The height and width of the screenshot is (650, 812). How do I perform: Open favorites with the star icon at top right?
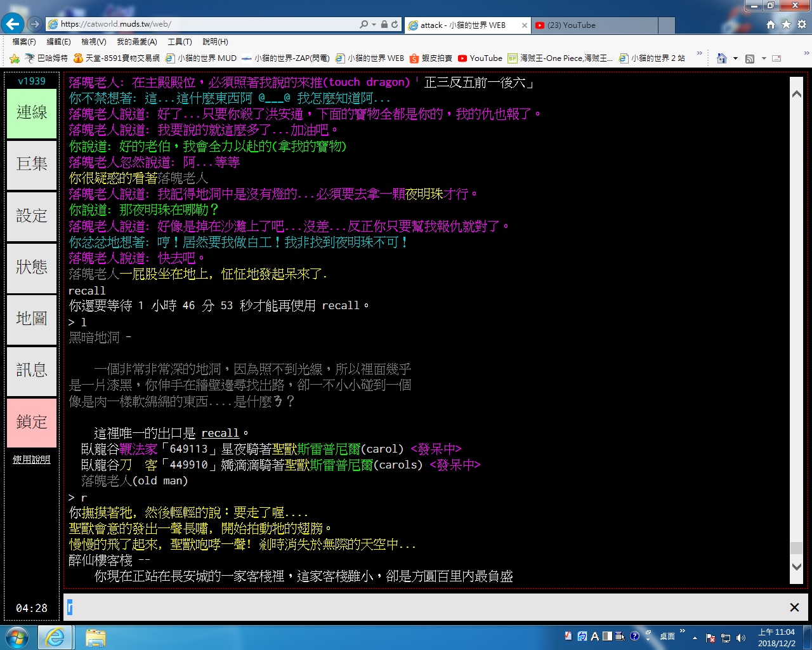(x=786, y=24)
